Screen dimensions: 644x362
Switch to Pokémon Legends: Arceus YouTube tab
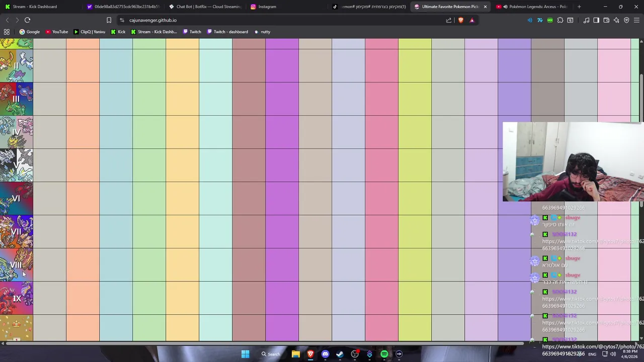point(533,7)
